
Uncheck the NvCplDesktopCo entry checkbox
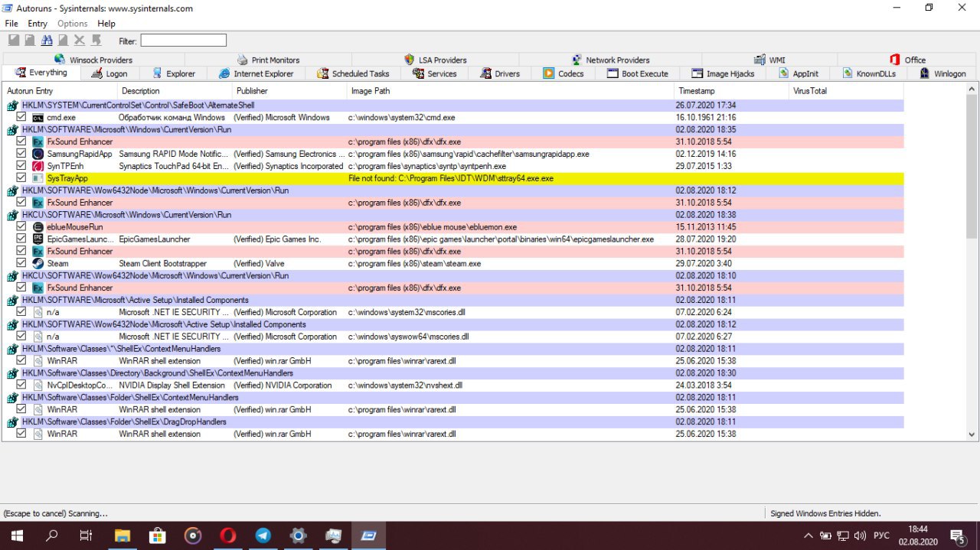click(21, 386)
